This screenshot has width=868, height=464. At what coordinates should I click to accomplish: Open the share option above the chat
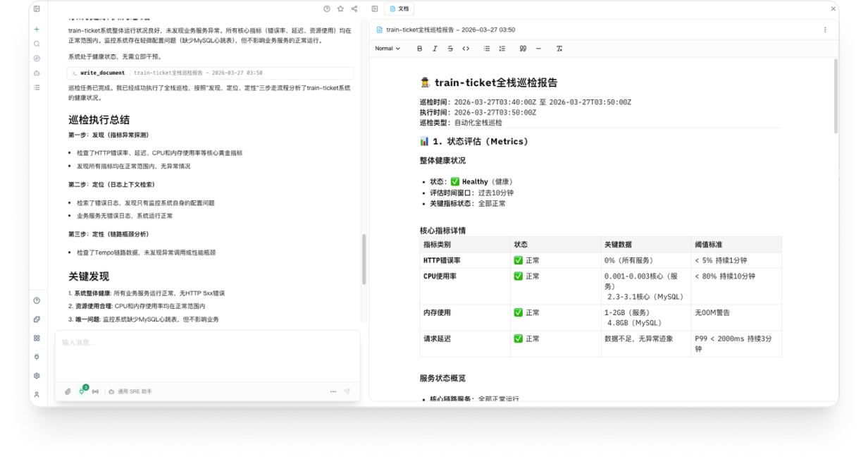coord(354,8)
